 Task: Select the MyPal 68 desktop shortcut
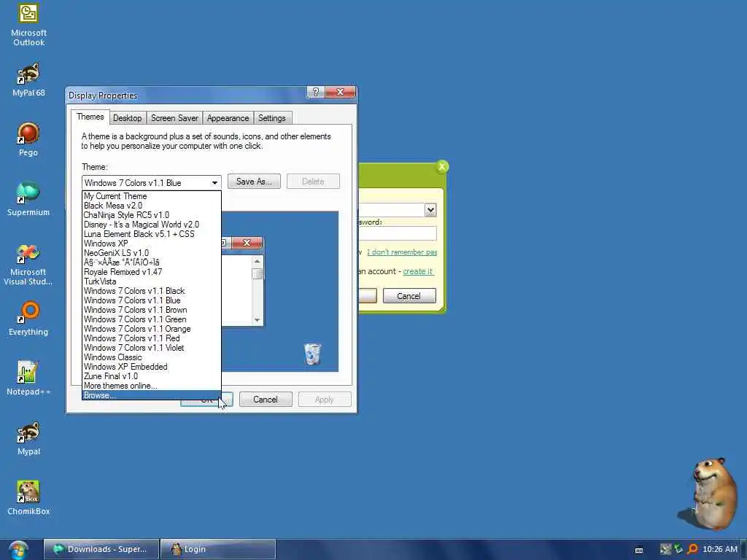[28, 79]
